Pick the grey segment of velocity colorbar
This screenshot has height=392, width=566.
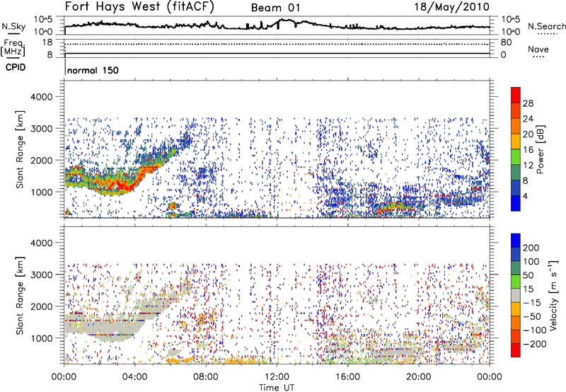click(x=516, y=296)
